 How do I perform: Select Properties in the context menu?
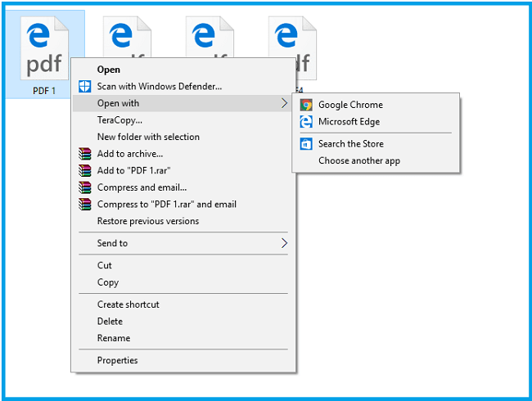tap(117, 360)
